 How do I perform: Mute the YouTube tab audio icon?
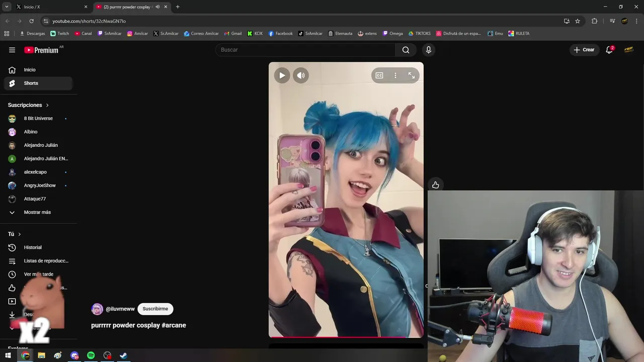click(x=157, y=7)
